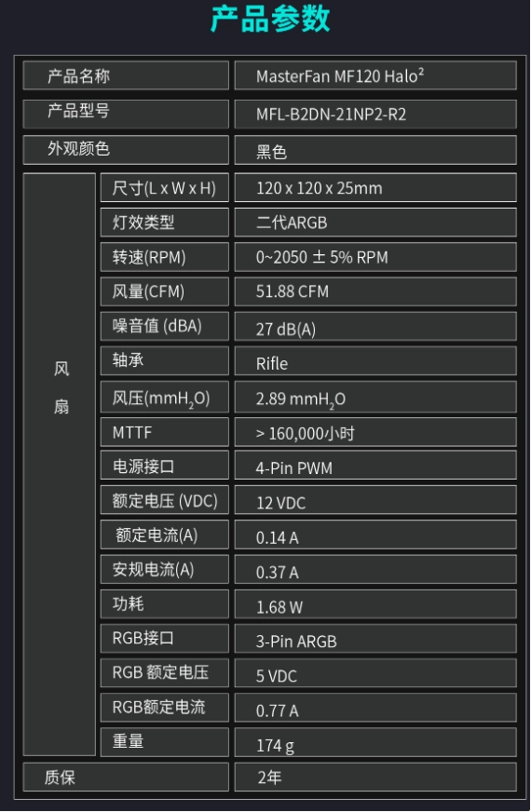The height and width of the screenshot is (812, 531).
Task: Select the 产品名称 label cell
Action: [126, 75]
